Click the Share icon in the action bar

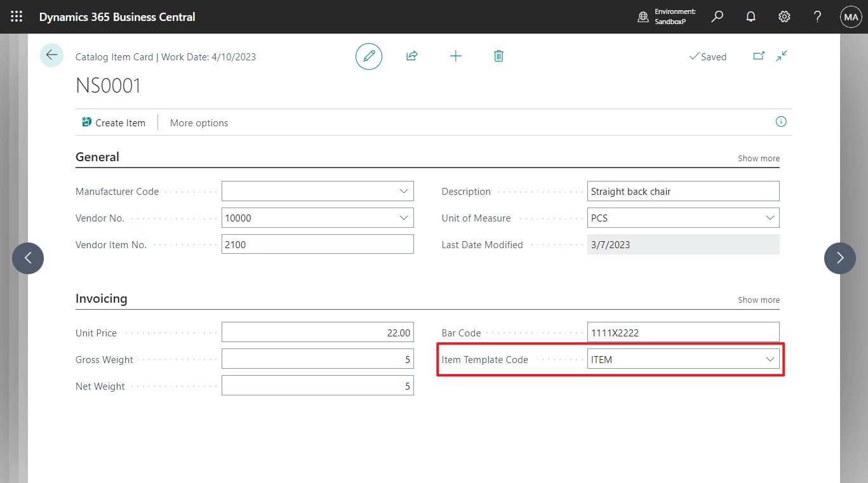(x=411, y=56)
